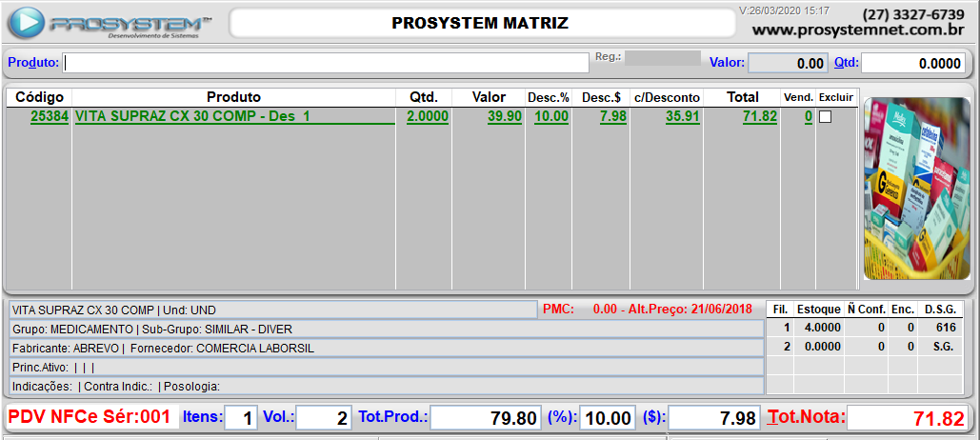Click the Produto column header
The width and height of the screenshot is (980, 440).
click(233, 97)
